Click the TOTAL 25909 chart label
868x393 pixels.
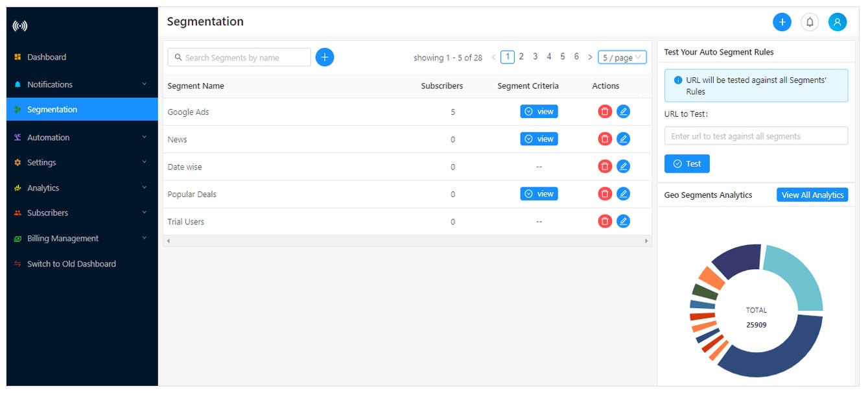coord(756,317)
